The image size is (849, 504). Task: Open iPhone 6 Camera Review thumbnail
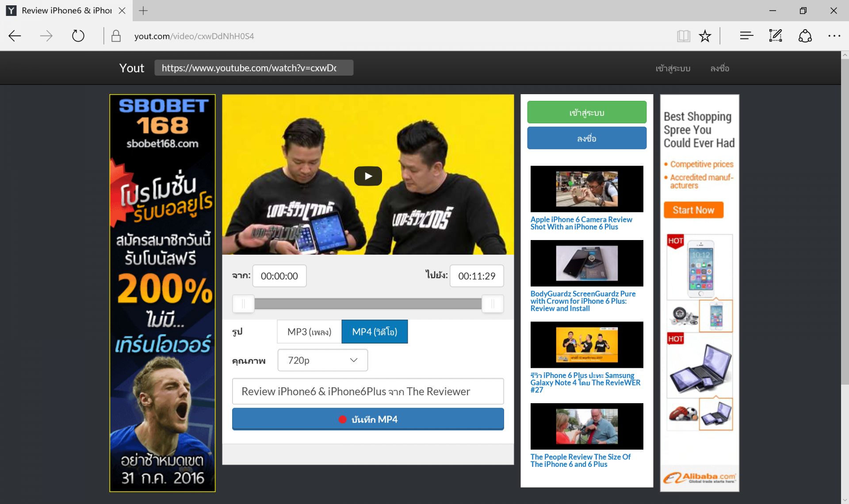[x=587, y=189]
